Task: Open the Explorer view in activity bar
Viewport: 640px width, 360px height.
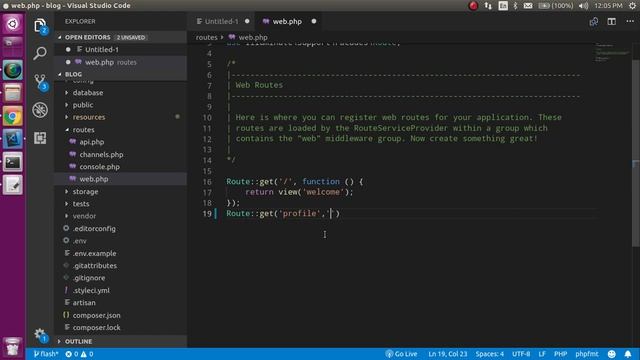Action: tap(40, 26)
